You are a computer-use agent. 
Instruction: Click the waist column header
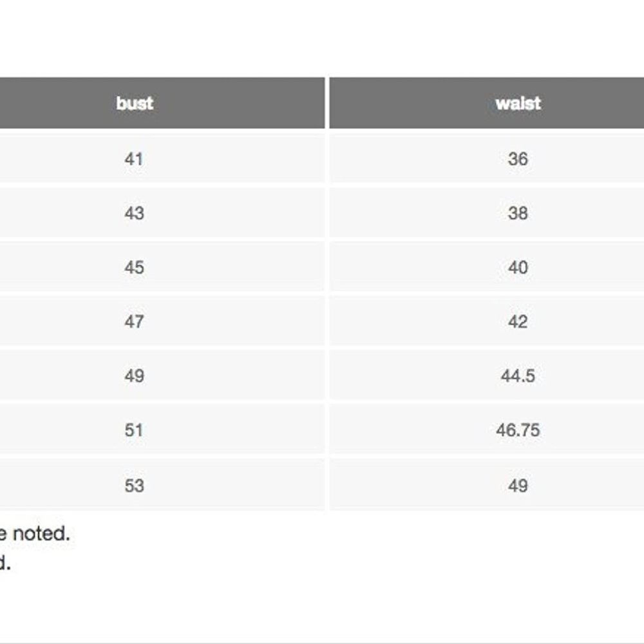[x=518, y=104]
